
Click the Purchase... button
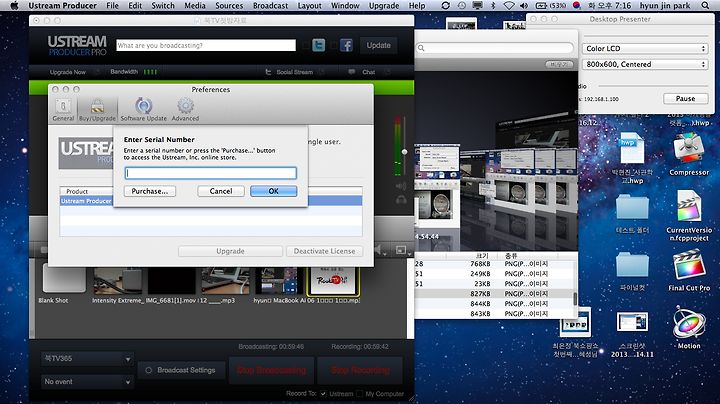(150, 191)
